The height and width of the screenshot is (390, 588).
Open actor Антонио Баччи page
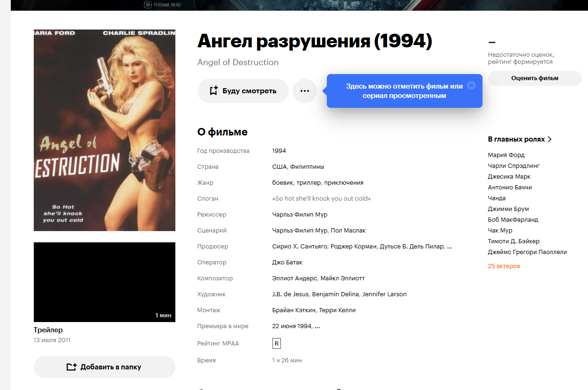(x=510, y=187)
